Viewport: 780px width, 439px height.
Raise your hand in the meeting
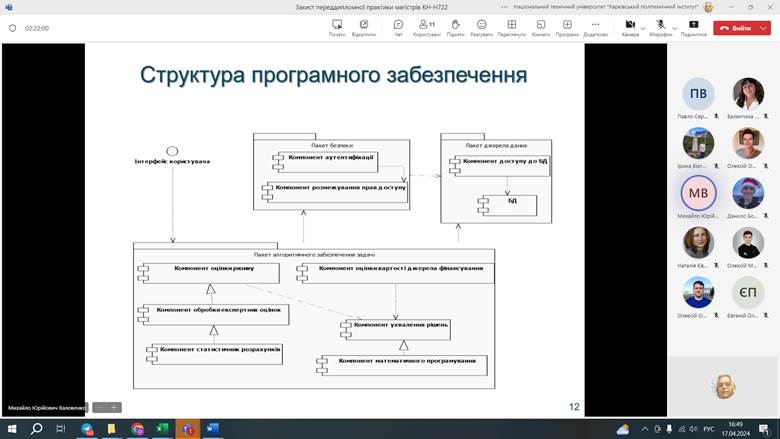tap(455, 27)
